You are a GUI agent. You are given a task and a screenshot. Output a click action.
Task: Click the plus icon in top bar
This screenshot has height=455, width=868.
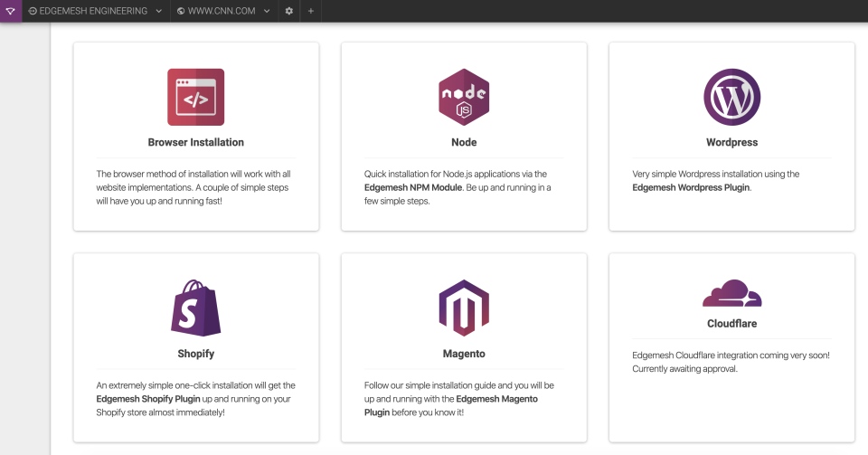(311, 11)
